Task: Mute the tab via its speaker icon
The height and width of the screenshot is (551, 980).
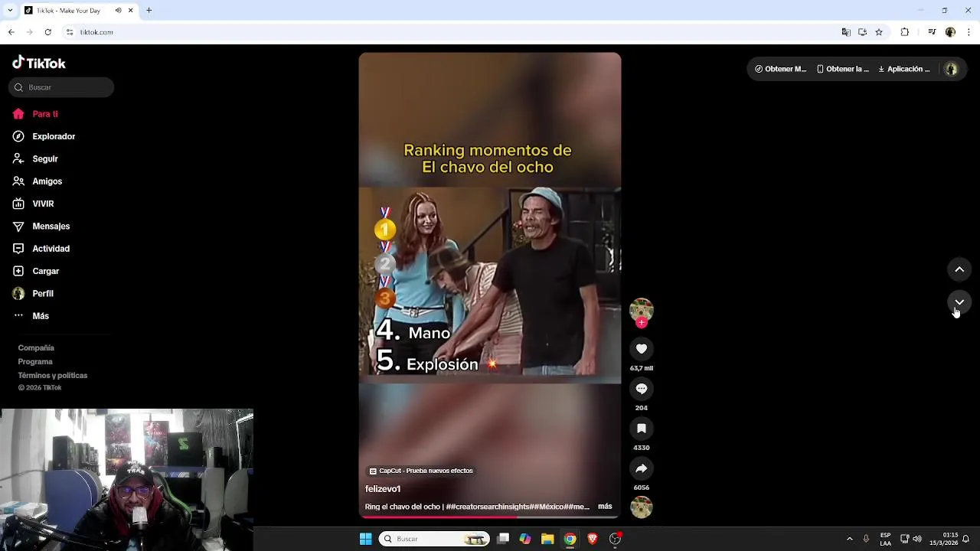Action: click(x=118, y=11)
